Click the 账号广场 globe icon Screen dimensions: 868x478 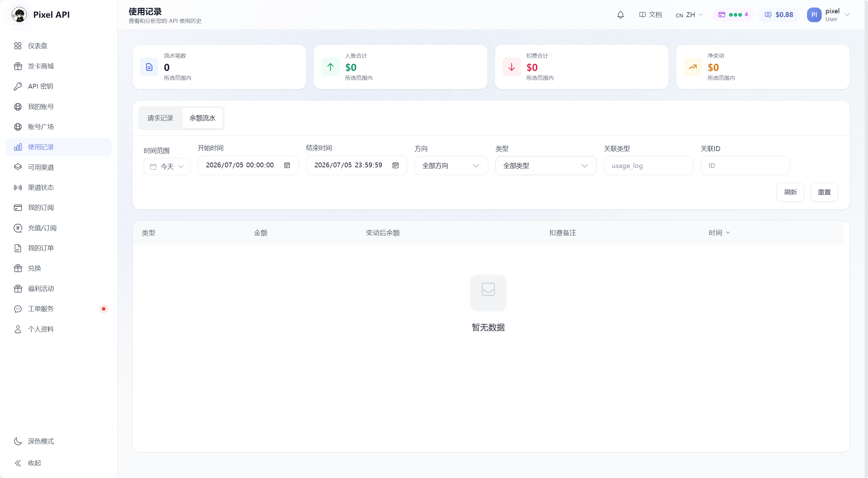[18, 127]
